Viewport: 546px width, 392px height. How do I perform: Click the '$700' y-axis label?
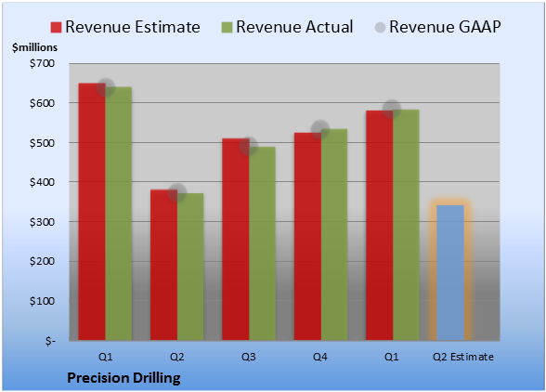coord(42,63)
